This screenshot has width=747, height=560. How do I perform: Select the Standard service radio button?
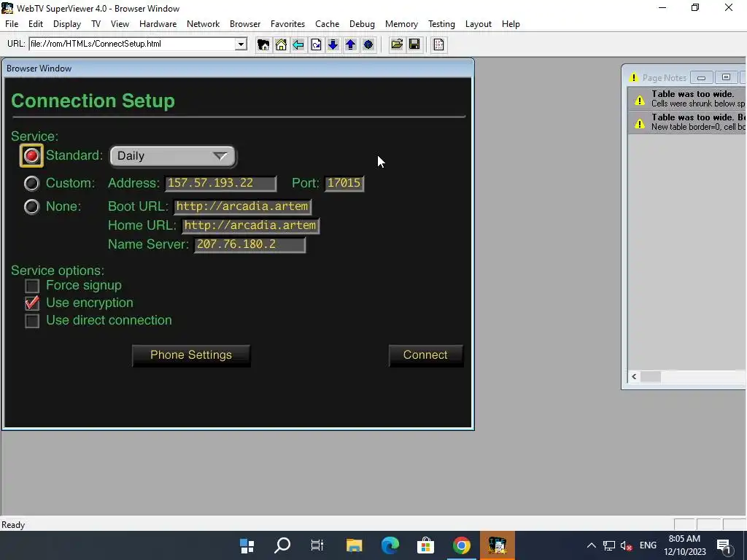(x=31, y=156)
